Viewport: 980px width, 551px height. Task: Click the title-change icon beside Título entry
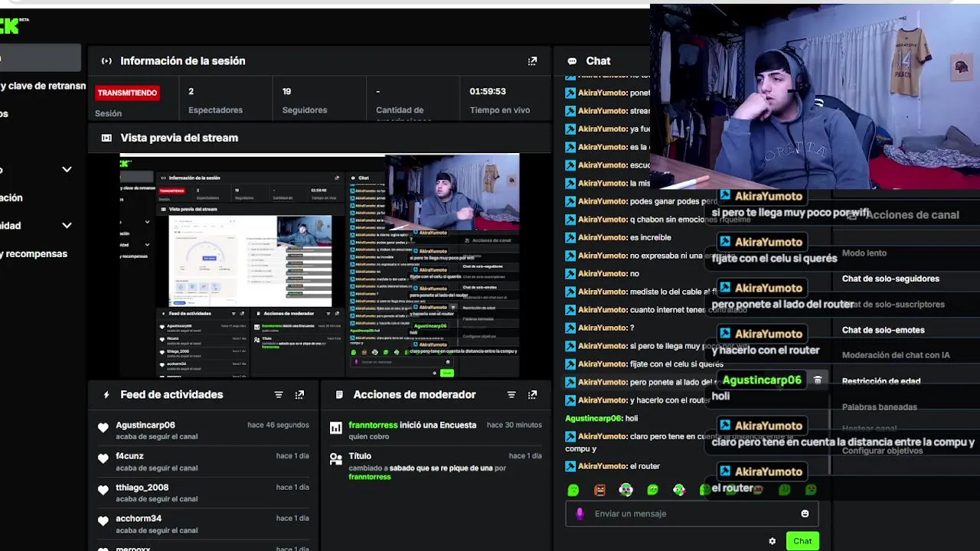point(336,459)
